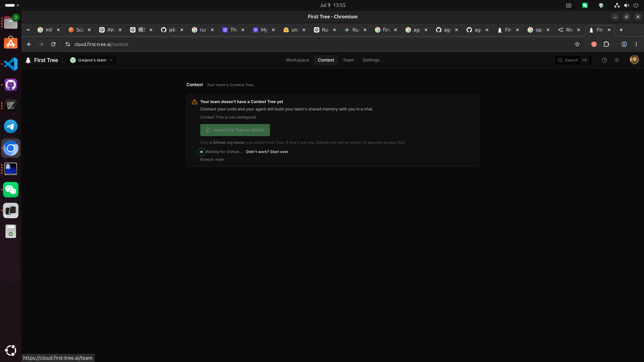Open Trash in the dock
644x362 pixels.
coord(11,231)
